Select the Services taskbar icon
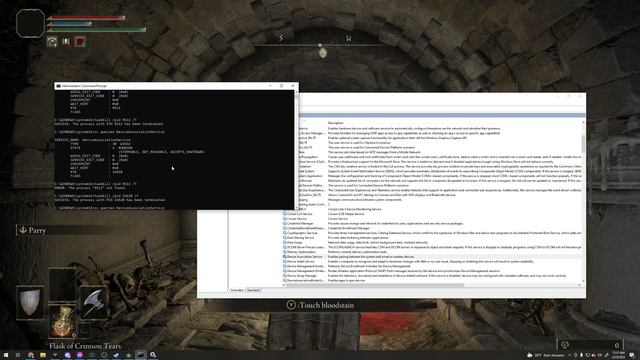 [153, 355]
